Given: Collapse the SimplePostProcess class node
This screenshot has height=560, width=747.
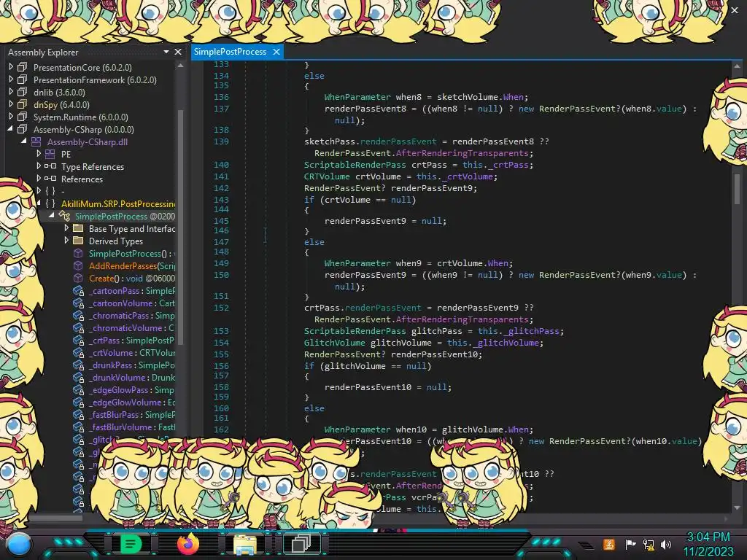Looking at the screenshot, I should click(x=52, y=216).
